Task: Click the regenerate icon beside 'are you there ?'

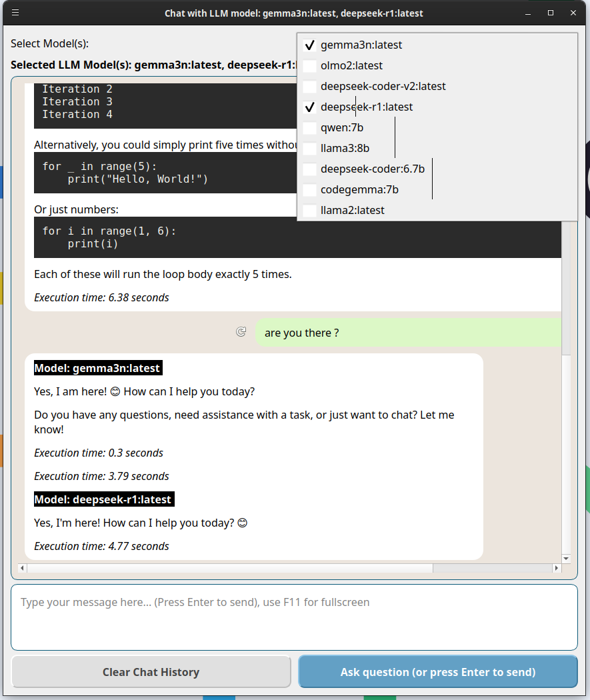Action: point(241,332)
